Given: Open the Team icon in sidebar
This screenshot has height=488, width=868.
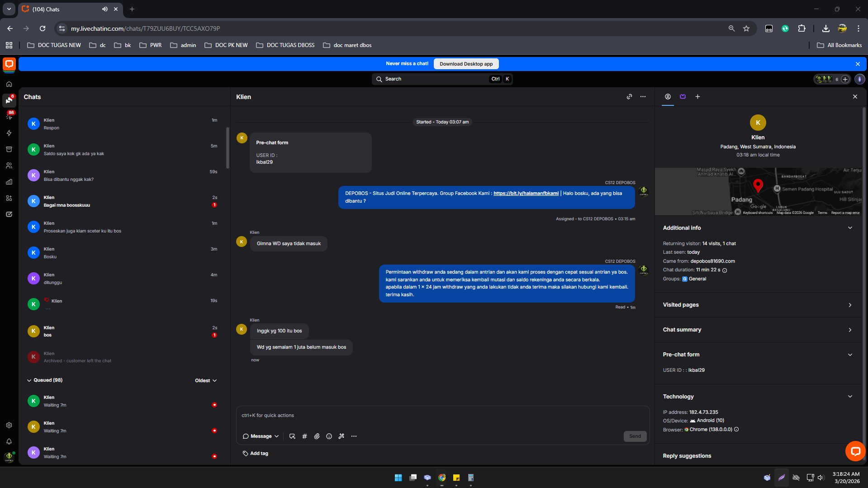Looking at the screenshot, I should tap(9, 166).
